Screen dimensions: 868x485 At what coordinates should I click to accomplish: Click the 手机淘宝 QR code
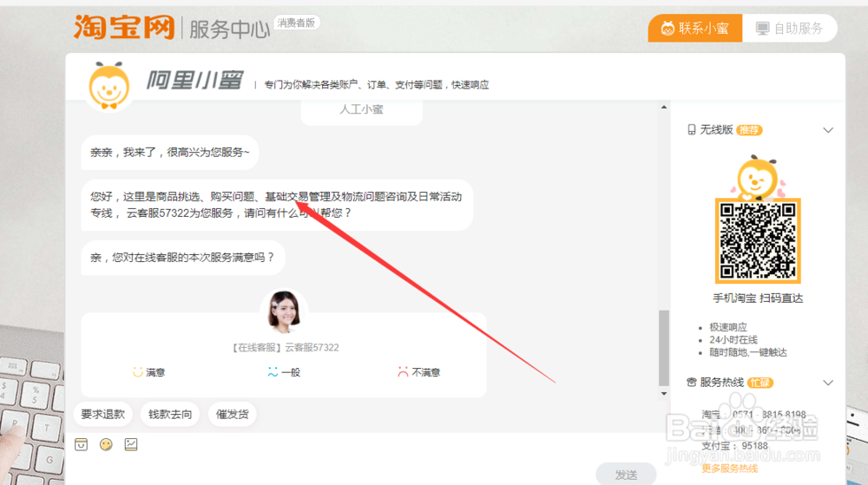point(758,240)
